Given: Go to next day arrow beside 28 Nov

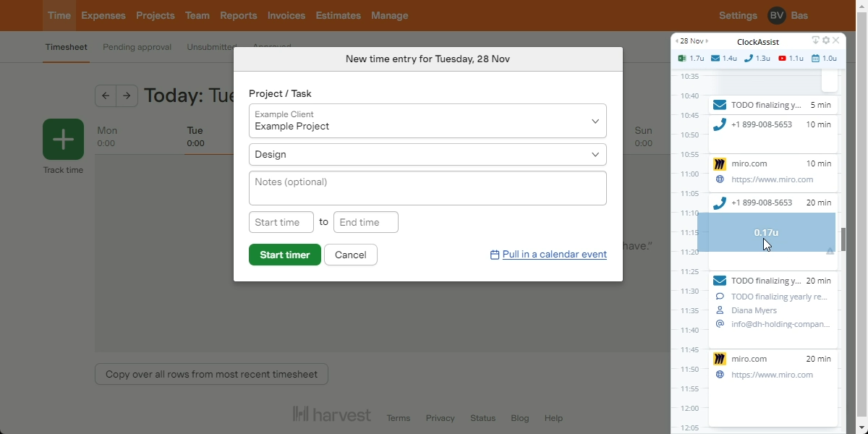Looking at the screenshot, I should click(707, 41).
